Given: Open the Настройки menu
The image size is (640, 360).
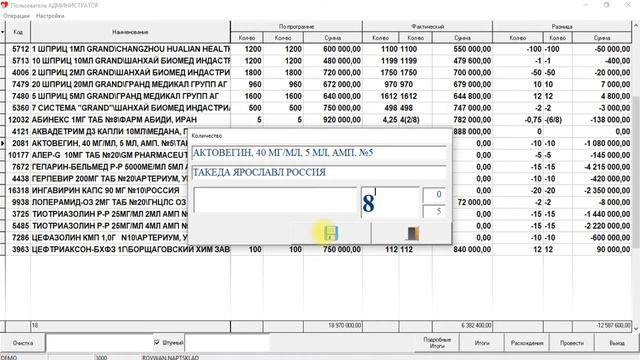Looking at the screenshot, I should coord(50,16).
